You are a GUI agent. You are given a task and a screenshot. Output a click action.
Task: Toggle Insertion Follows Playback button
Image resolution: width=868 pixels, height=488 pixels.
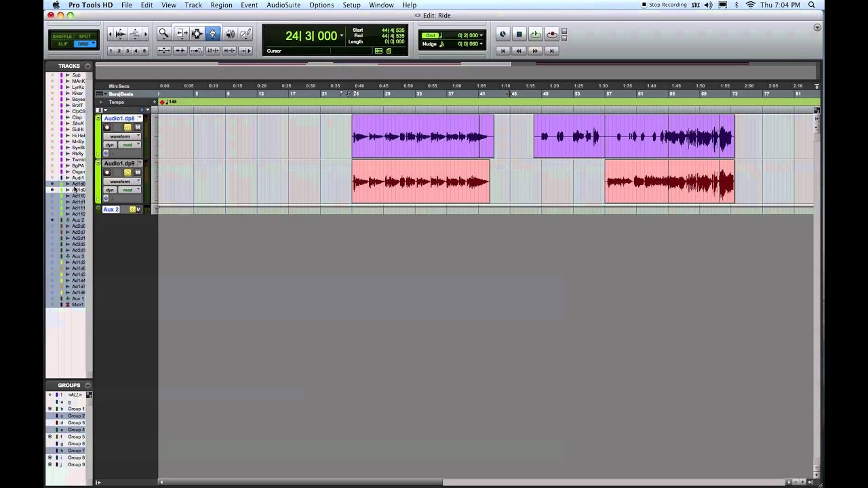[x=245, y=51]
